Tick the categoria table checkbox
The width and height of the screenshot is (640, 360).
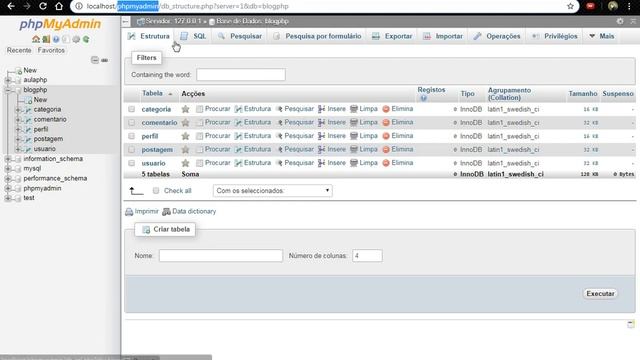click(x=131, y=109)
